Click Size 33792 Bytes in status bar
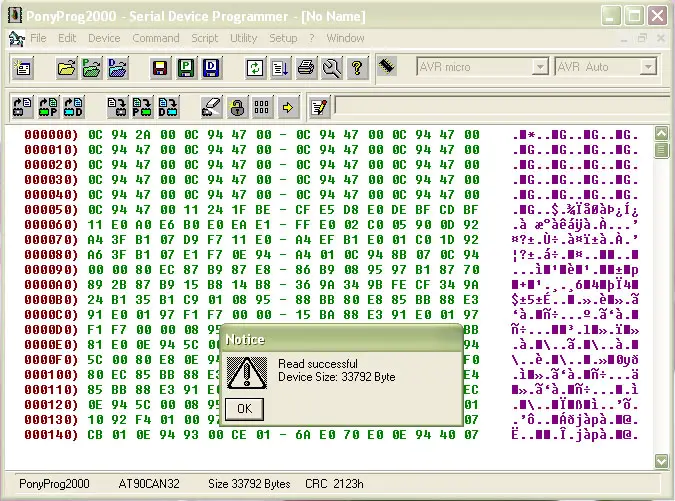The width and height of the screenshot is (675, 501). point(249,484)
